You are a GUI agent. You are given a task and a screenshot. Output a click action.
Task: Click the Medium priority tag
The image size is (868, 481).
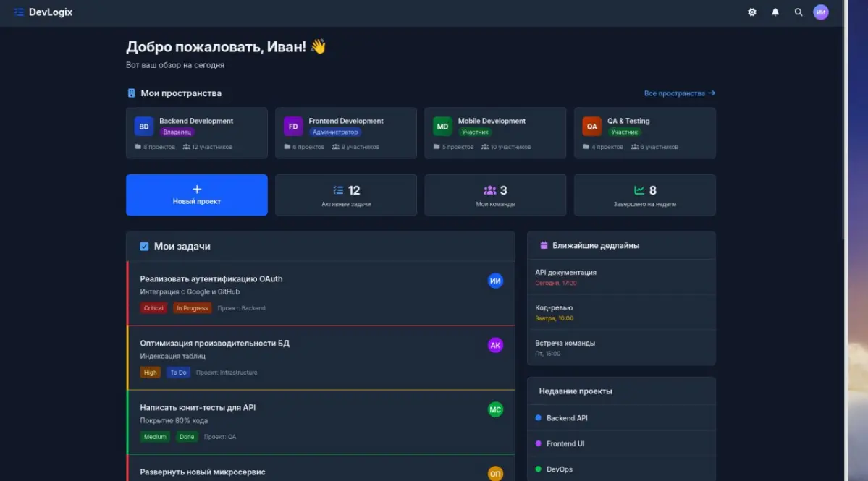pyautogui.click(x=155, y=437)
